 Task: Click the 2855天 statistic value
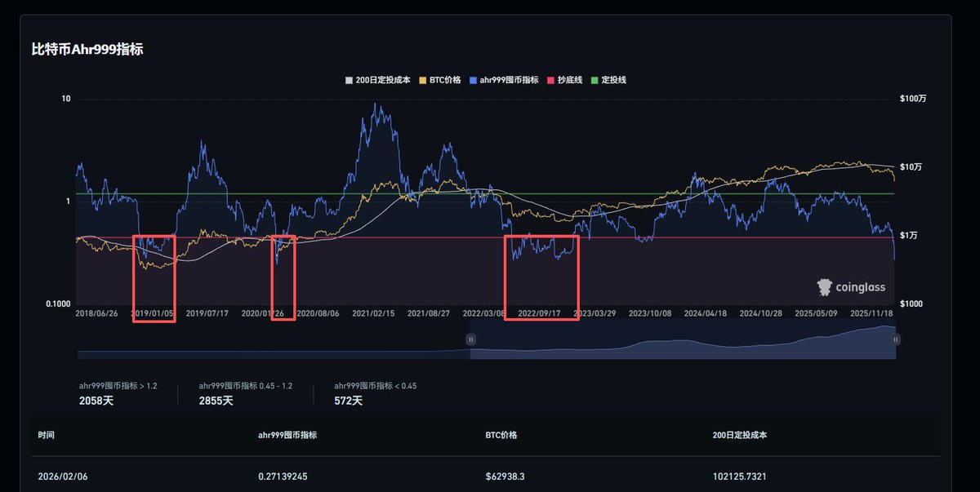[216, 401]
